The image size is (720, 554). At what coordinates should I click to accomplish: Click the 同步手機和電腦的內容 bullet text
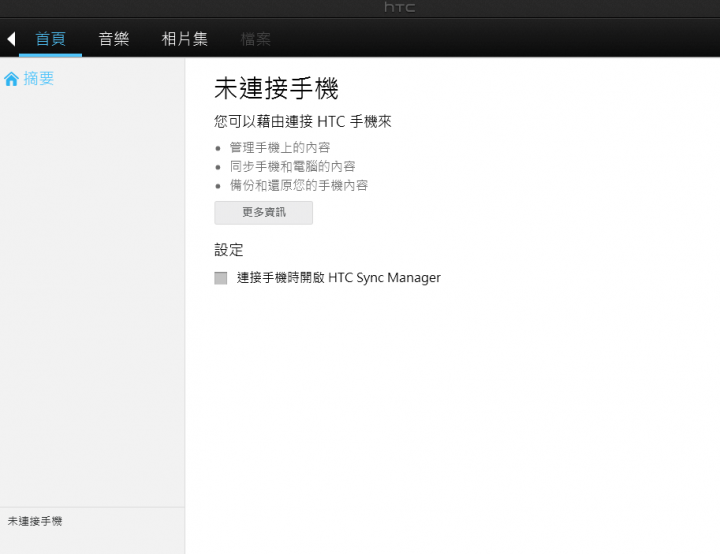pos(292,166)
